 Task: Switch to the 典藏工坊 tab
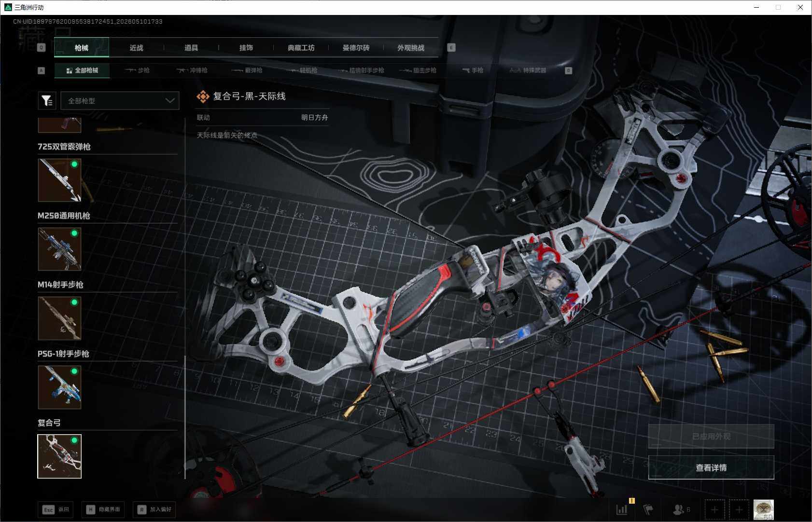tap(301, 47)
